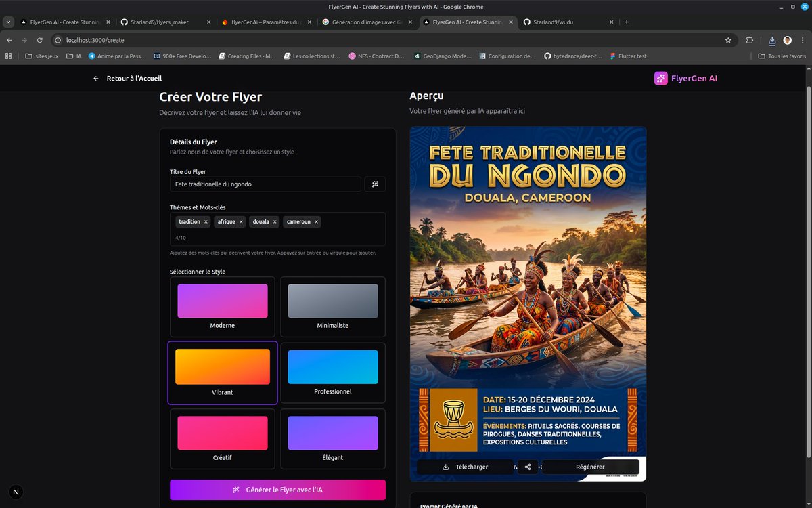Open Chrome's three-dot menu
Image resolution: width=812 pixels, height=508 pixels.
click(x=803, y=41)
